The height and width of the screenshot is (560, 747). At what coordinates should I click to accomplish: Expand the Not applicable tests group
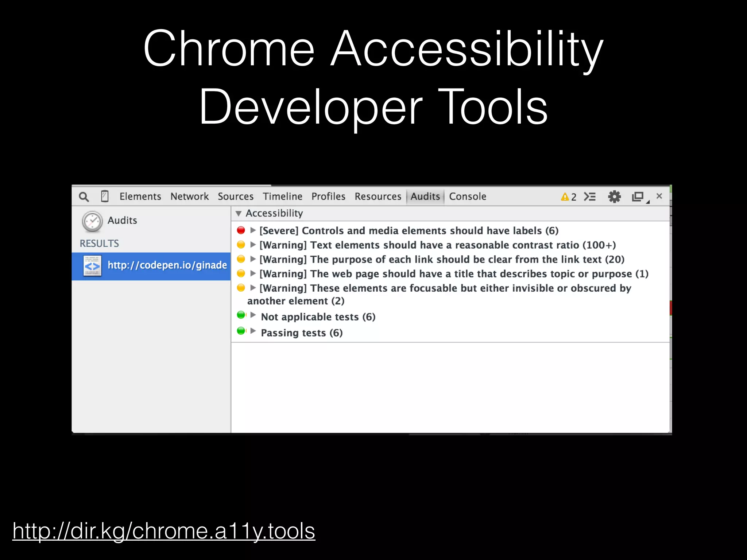click(253, 315)
